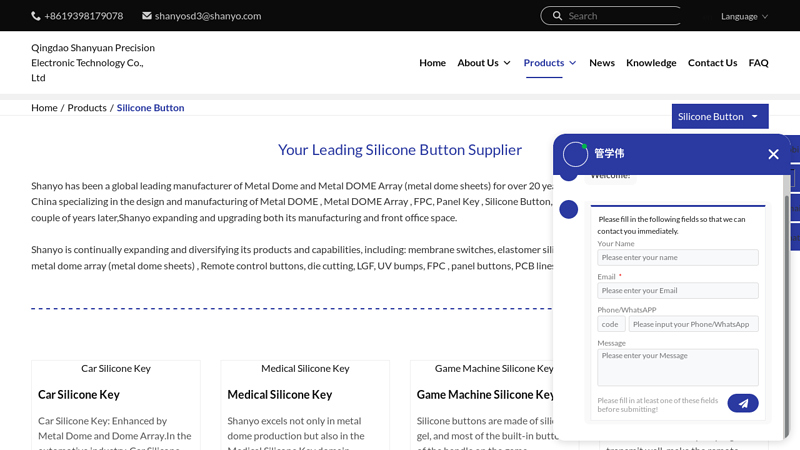The width and height of the screenshot is (800, 450).
Task: Go to Home in breadcrumb
Action: tap(44, 108)
